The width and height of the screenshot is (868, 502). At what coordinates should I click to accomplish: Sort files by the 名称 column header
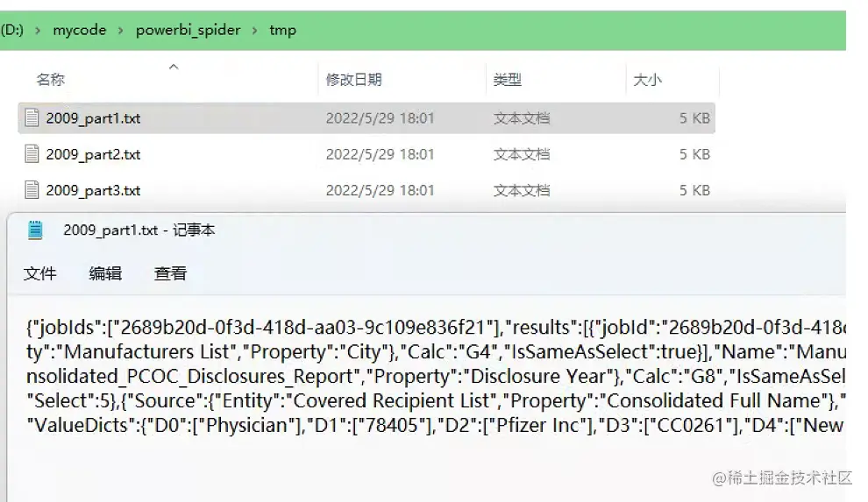(x=50, y=80)
